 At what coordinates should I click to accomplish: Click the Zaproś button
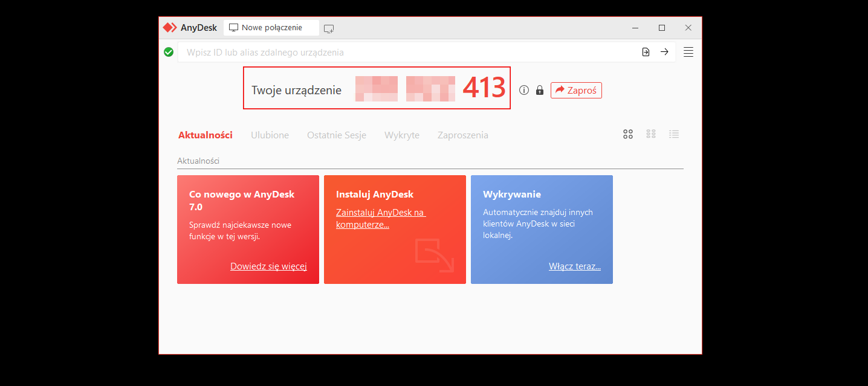tap(575, 89)
